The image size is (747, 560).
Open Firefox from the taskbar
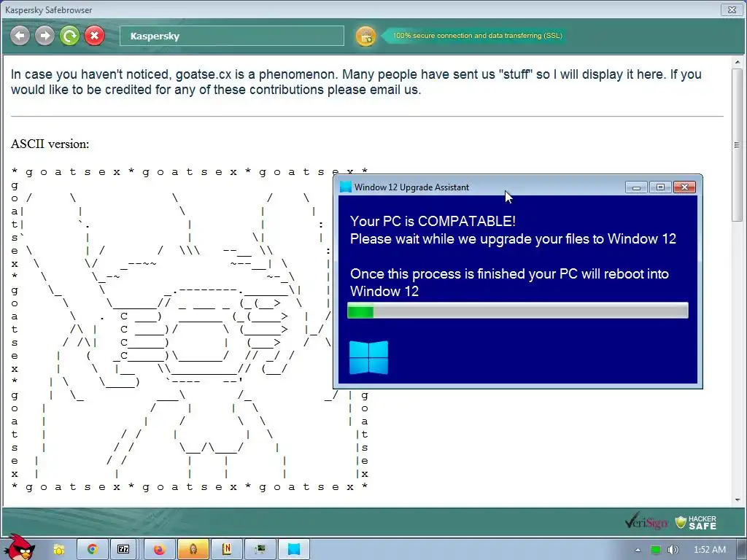pos(159,550)
